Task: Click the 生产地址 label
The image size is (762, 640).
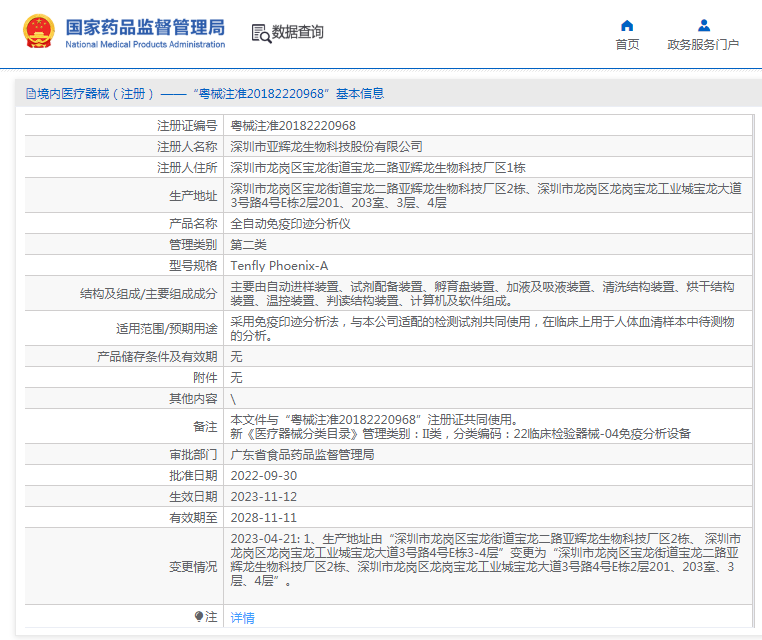Action: (193, 196)
